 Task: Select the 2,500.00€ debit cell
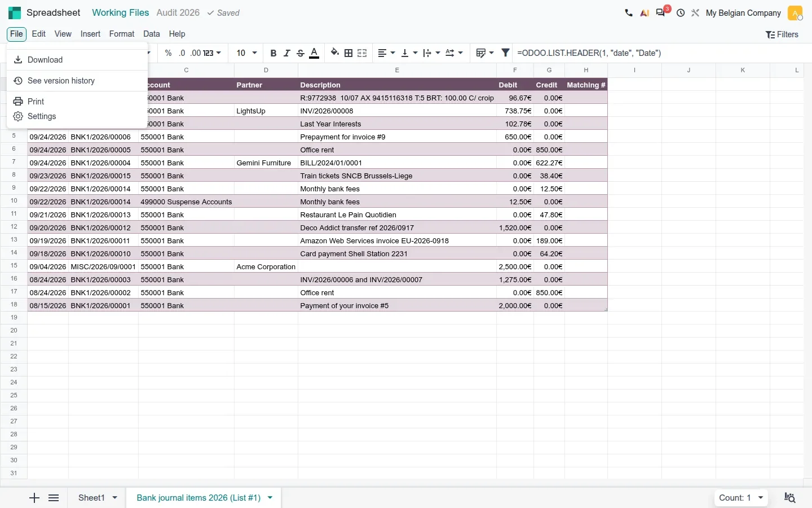coord(515,266)
